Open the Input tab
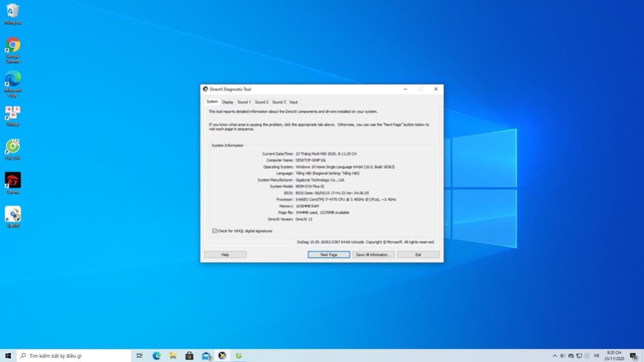 (x=293, y=101)
